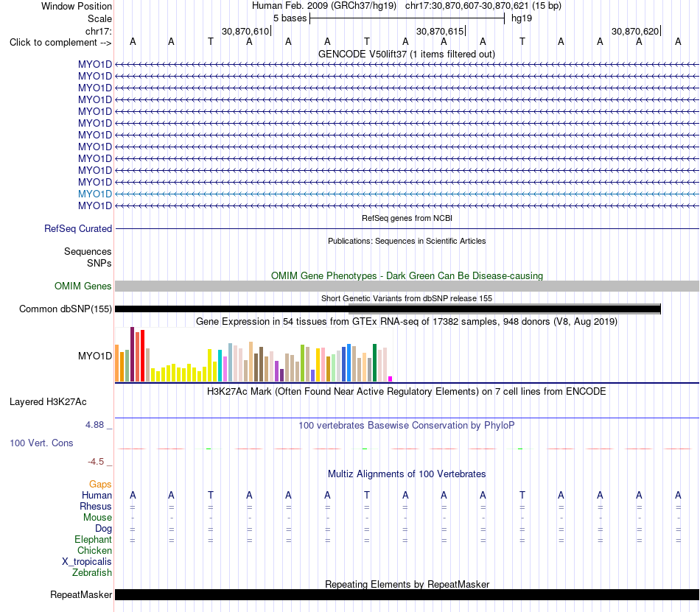The height and width of the screenshot is (612, 700).
Task: Click the 'hg19' label beside the scale bar
Action: click(x=522, y=18)
